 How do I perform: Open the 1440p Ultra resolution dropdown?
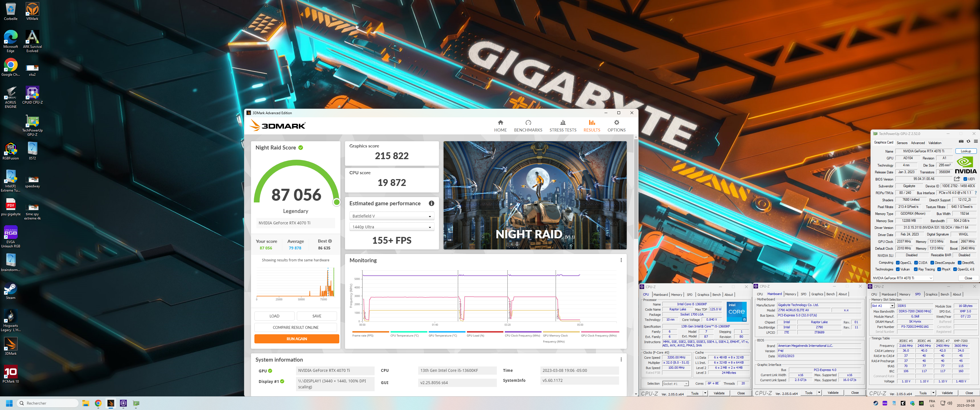(x=391, y=227)
